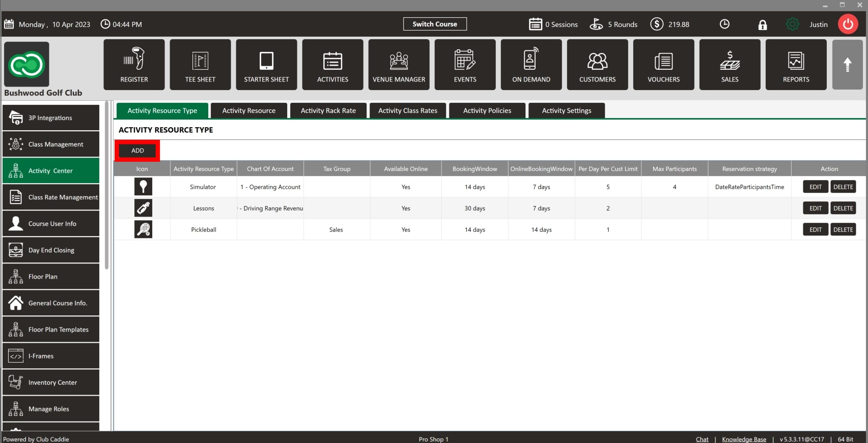Click the golf cart rounds icon
The height and width of the screenshot is (443, 868).
click(596, 24)
